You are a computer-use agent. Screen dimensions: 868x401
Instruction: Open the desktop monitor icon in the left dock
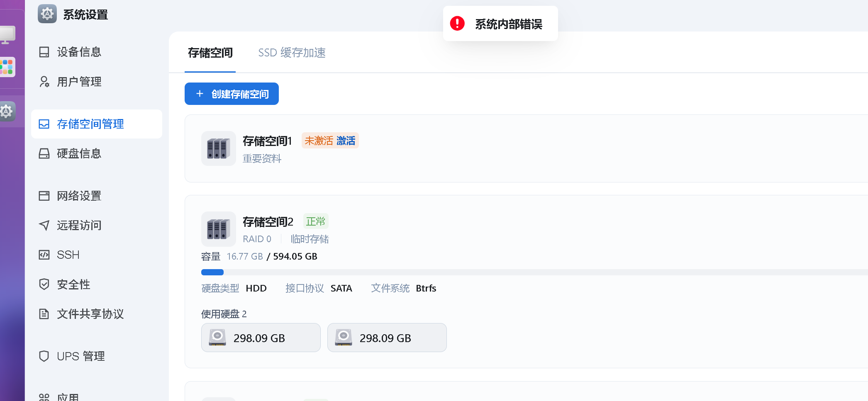tap(7, 35)
